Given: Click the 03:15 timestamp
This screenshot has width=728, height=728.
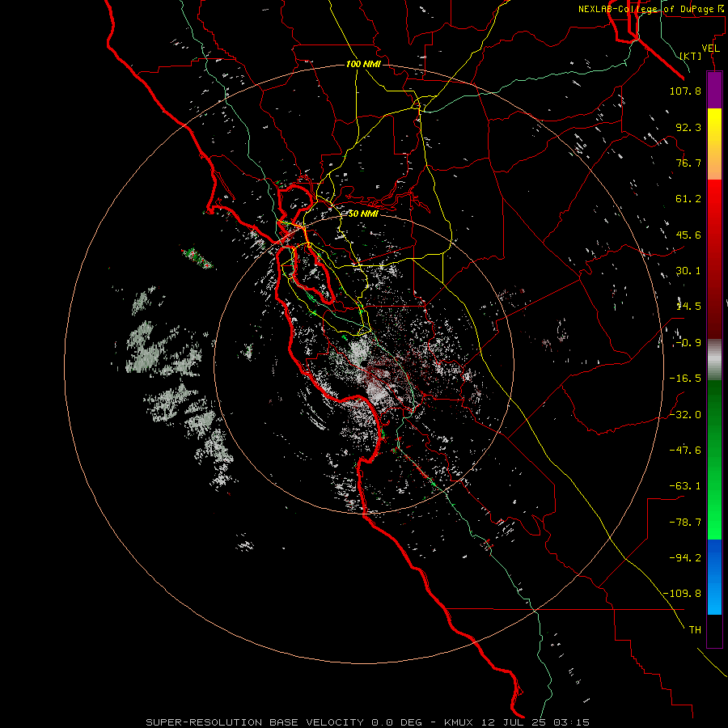Looking at the screenshot, I should pos(570,722).
